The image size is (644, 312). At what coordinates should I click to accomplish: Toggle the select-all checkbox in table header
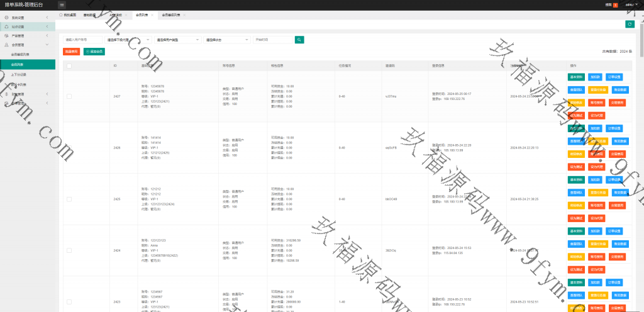tap(69, 65)
